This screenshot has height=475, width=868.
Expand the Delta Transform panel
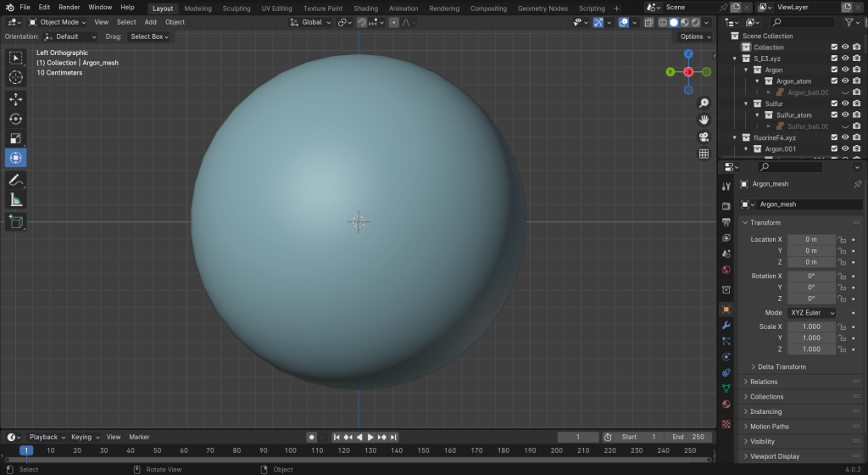[x=782, y=366]
